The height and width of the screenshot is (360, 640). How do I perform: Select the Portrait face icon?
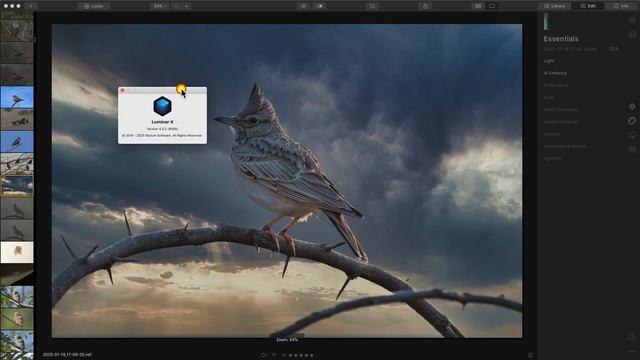(x=632, y=135)
